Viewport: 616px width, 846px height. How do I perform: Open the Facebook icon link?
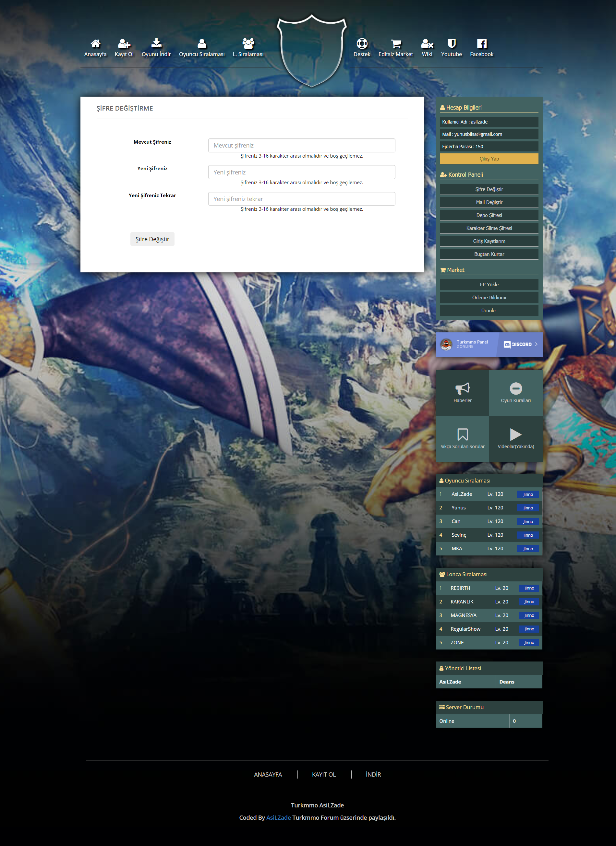click(482, 44)
